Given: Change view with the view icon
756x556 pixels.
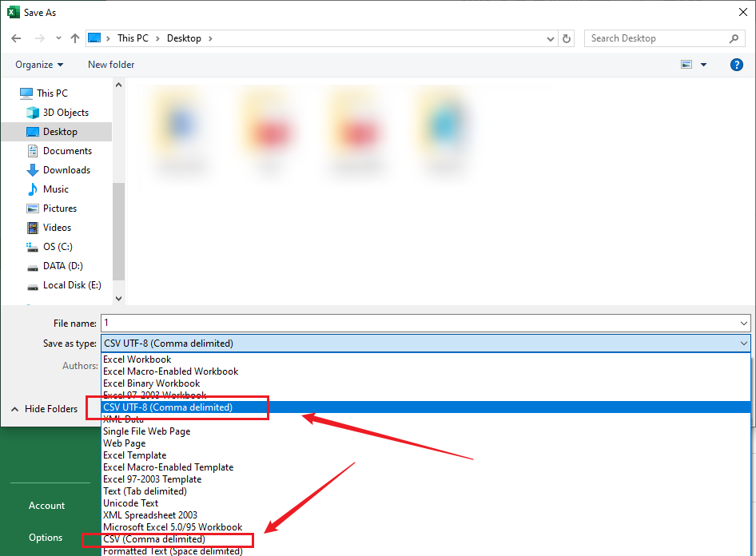Looking at the screenshot, I should point(686,65).
